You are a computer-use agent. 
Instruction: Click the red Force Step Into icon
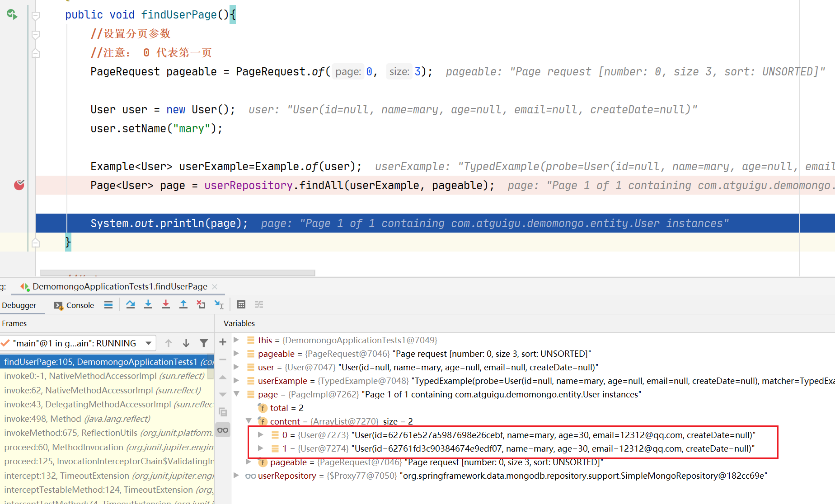pyautogui.click(x=166, y=305)
